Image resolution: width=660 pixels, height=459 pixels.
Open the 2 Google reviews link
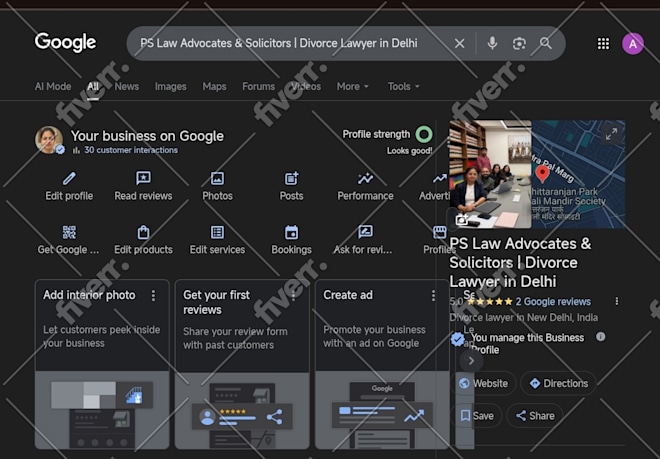tap(553, 302)
